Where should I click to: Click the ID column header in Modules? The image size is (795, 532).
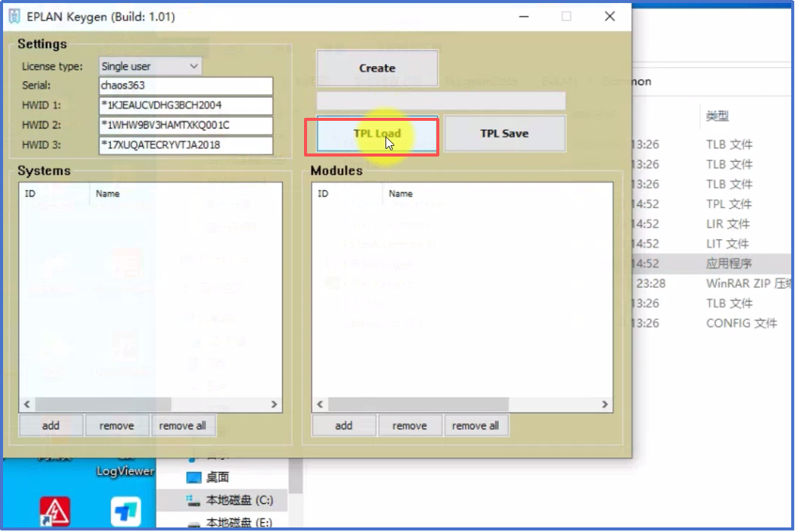pyautogui.click(x=348, y=194)
